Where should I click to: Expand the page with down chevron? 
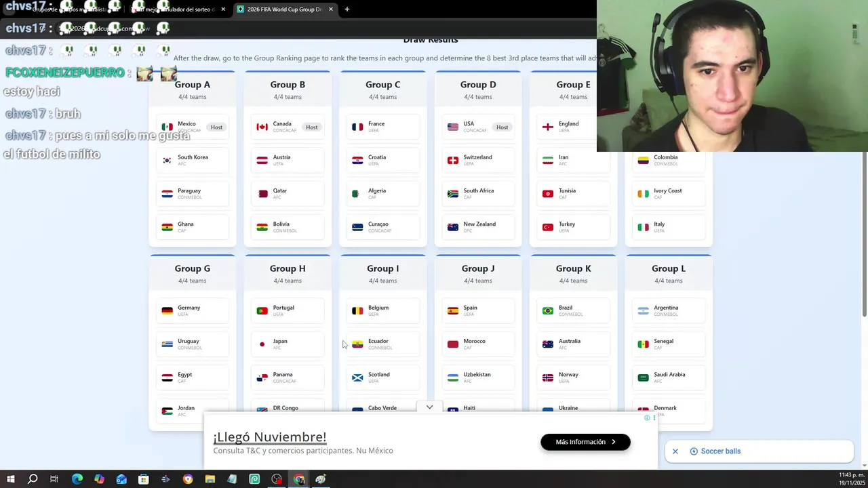pyautogui.click(x=429, y=407)
